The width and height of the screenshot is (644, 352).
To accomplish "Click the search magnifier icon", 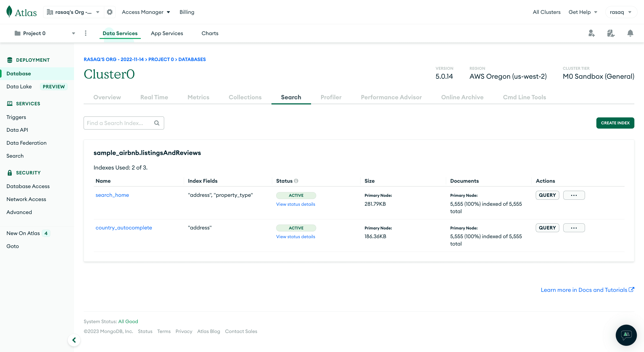I will pos(157,123).
